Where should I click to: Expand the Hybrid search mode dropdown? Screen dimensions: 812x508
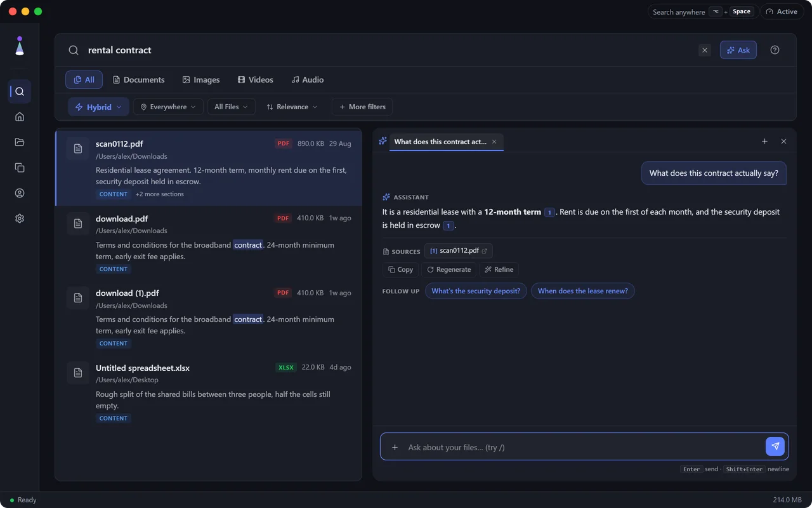coord(98,107)
